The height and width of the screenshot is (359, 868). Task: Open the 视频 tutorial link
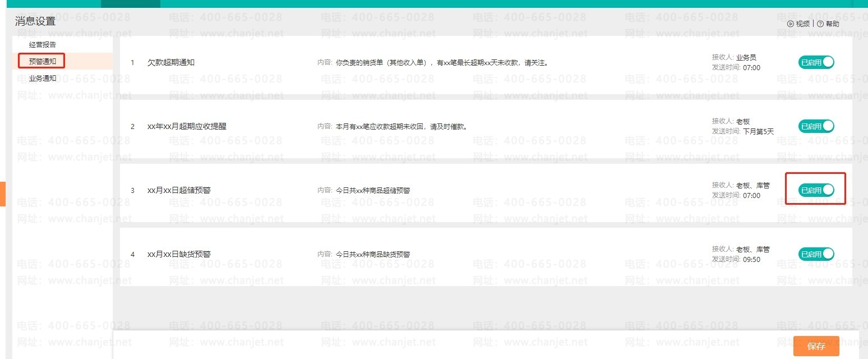tap(798, 24)
